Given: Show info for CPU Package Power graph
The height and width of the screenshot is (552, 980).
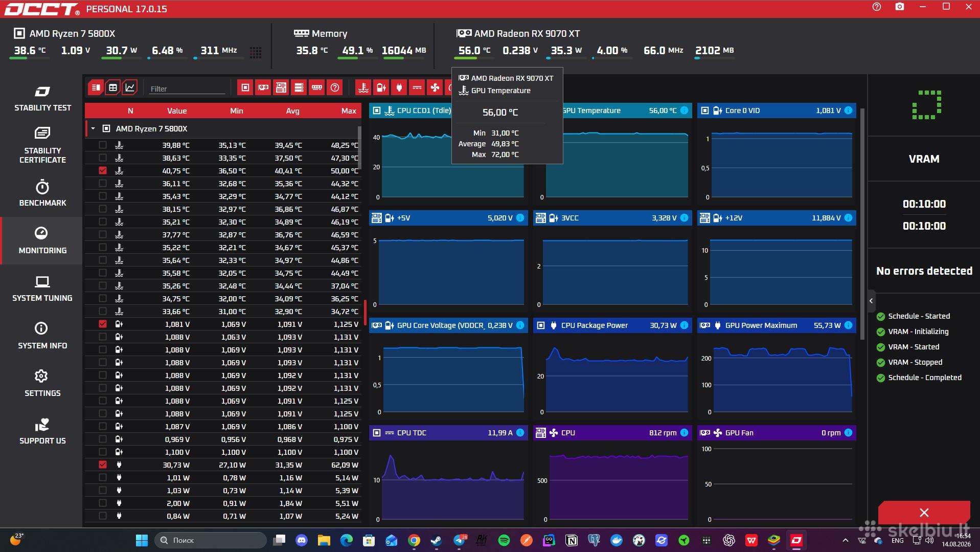Looking at the screenshot, I should click(684, 325).
